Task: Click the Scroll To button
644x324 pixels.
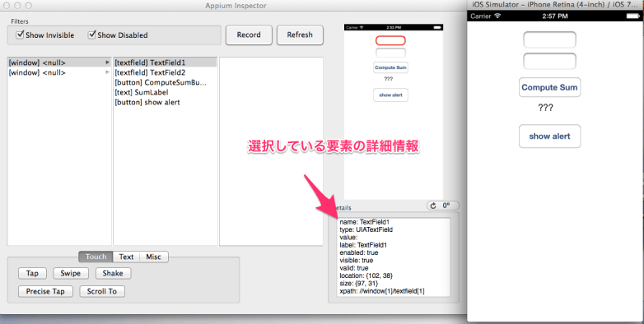Action: (102, 291)
